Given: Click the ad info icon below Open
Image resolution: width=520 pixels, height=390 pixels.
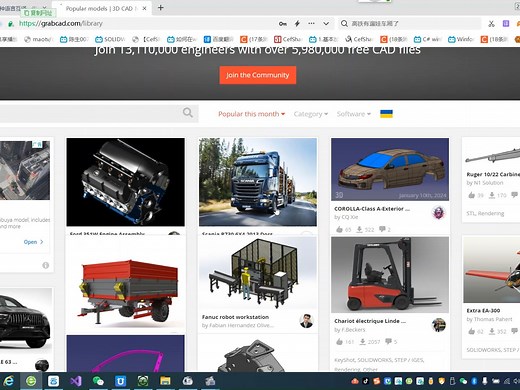Looking at the screenshot, I should (x=46, y=265).
